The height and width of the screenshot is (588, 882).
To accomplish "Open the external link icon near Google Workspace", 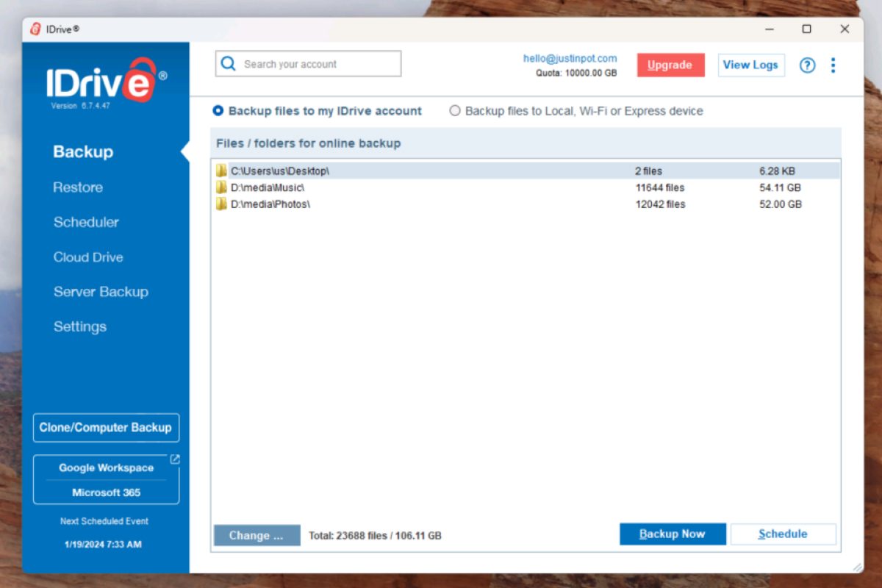I will click(174, 459).
